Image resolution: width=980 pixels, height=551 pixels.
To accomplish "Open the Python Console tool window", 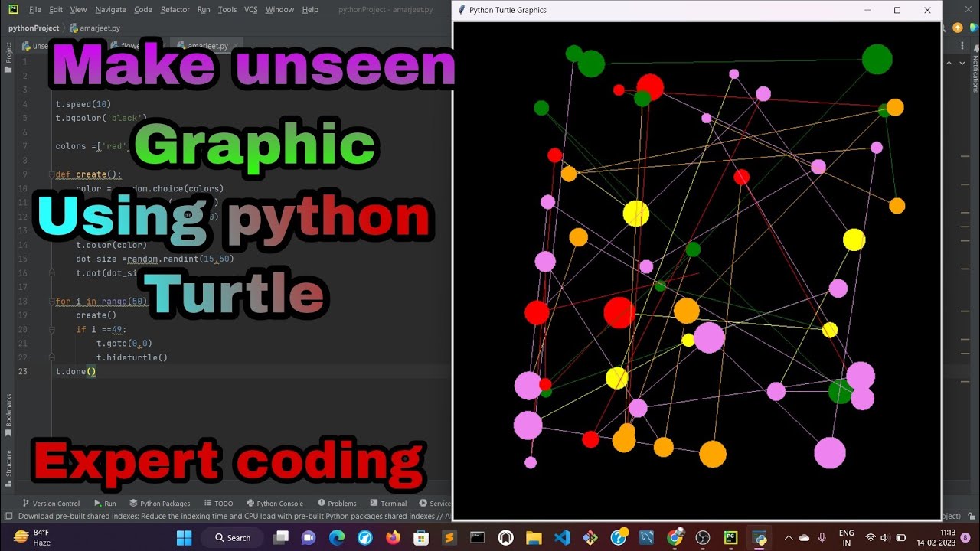I will 275,504.
